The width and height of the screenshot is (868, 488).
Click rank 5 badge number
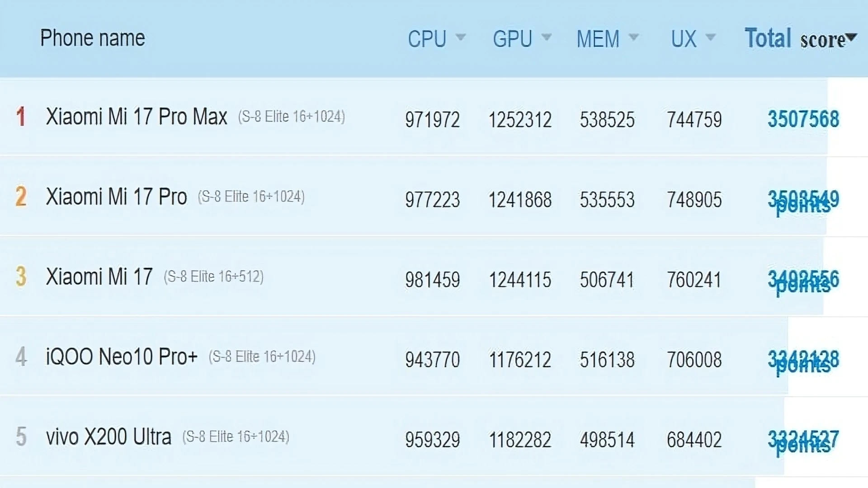click(x=21, y=436)
